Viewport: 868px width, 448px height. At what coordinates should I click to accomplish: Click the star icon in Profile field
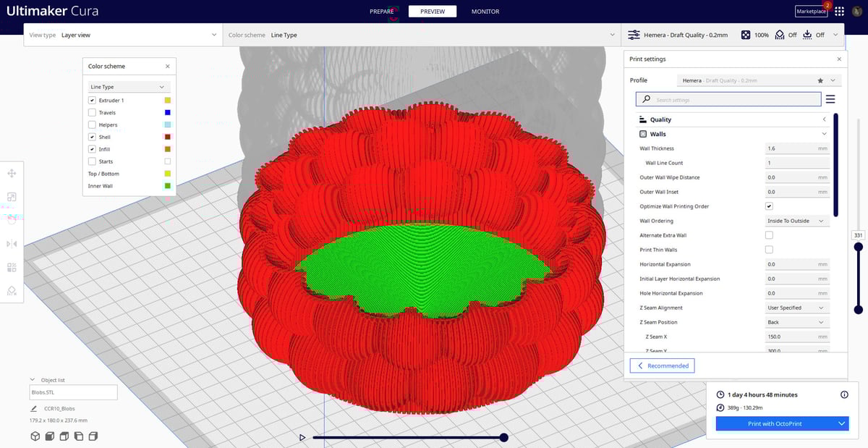(x=820, y=80)
